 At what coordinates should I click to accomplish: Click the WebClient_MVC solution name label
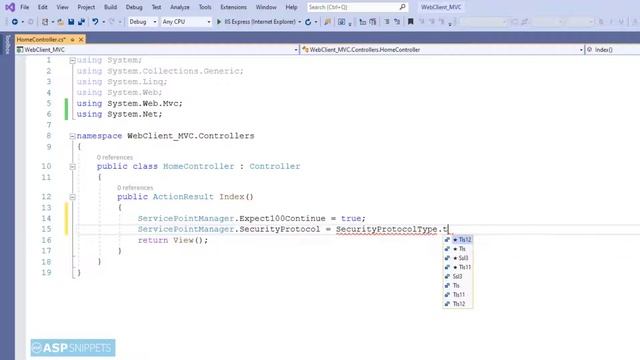(441, 7)
